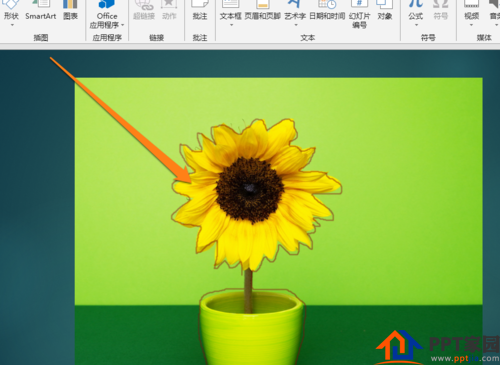500x365 pixels.
Task: Insert an 对象 object
Action: point(385,11)
